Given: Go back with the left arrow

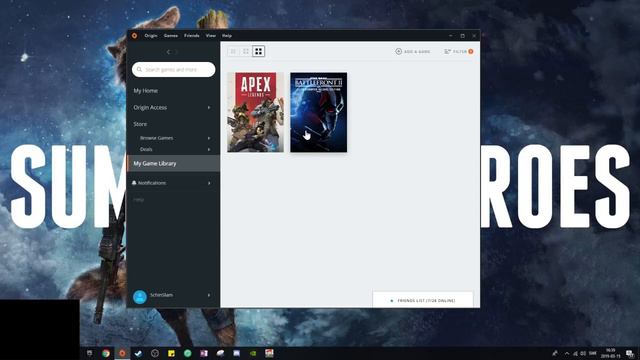Looking at the screenshot, I should (x=168, y=52).
